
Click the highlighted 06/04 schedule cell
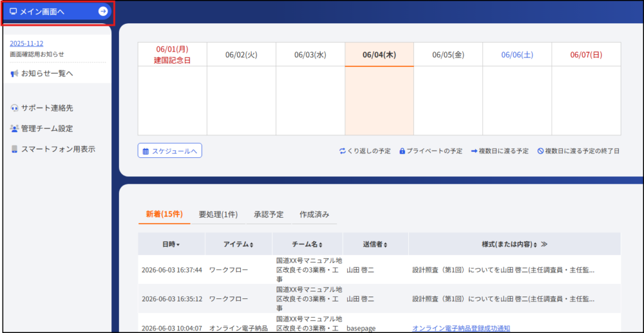(379, 100)
